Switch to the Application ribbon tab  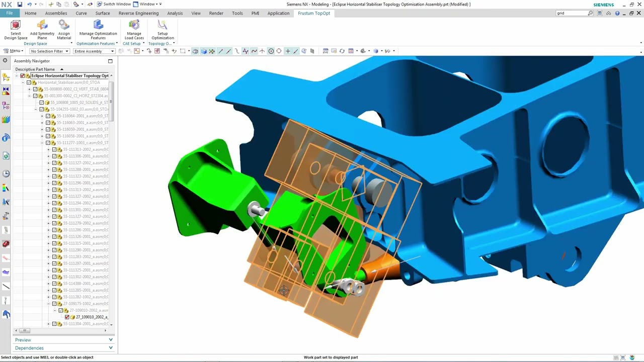[278, 13]
